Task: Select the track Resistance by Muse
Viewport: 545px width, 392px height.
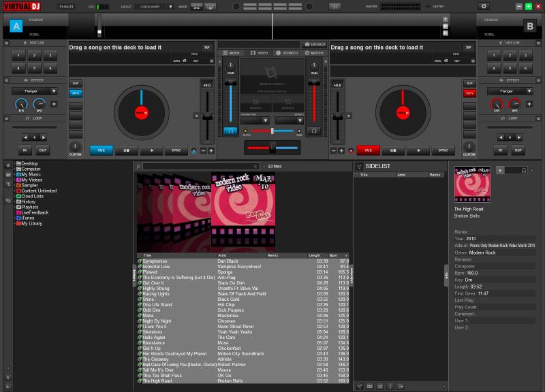Action: point(243,343)
